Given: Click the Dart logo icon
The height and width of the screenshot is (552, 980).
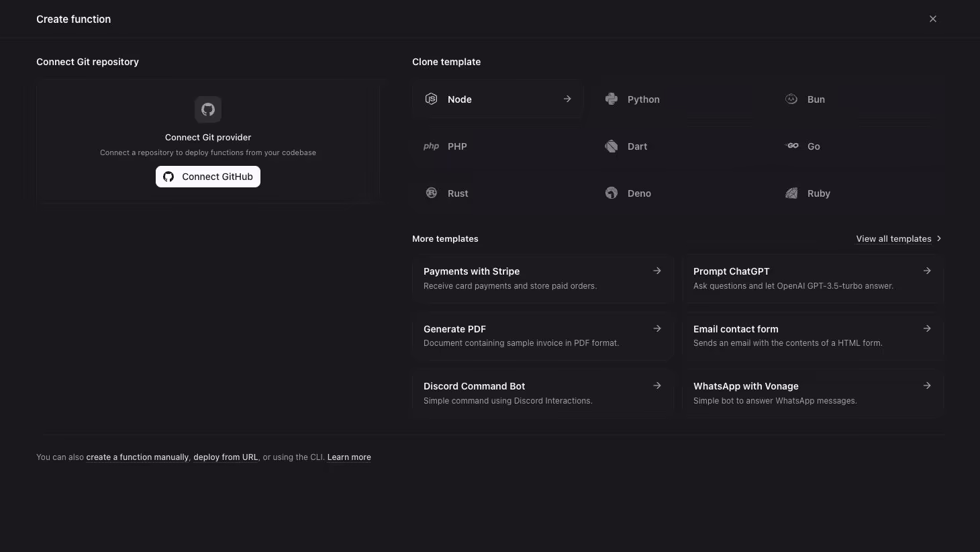Looking at the screenshot, I should click(x=611, y=146).
